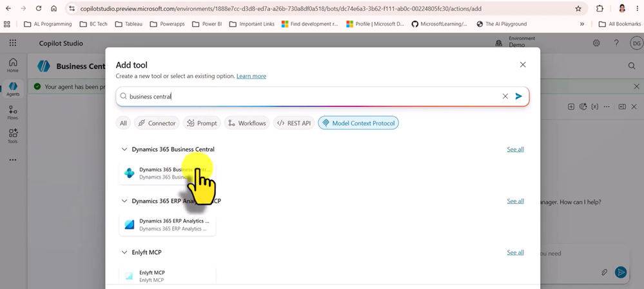The height and width of the screenshot is (289, 644).
Task: Collapse Dynamics 365 ERP Analytics group
Action: point(124,201)
